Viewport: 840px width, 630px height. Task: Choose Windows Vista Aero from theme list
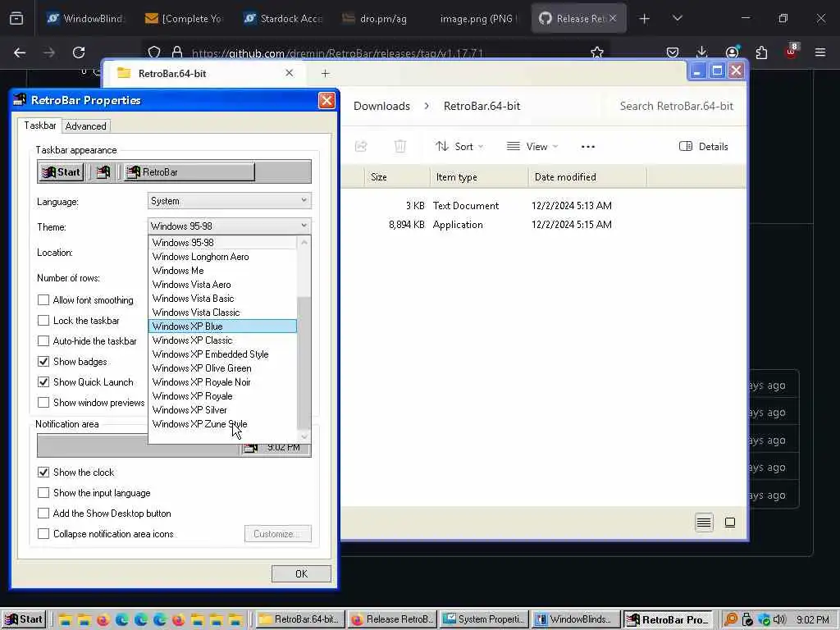click(222, 285)
